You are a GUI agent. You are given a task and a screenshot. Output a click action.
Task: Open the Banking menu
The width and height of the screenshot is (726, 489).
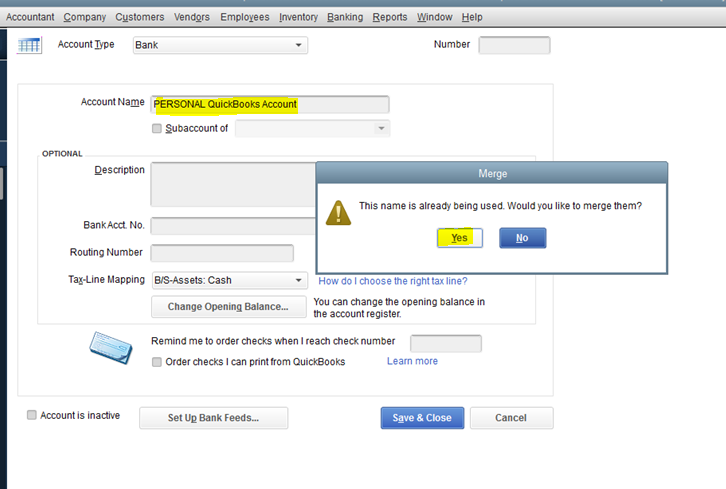pyautogui.click(x=345, y=17)
